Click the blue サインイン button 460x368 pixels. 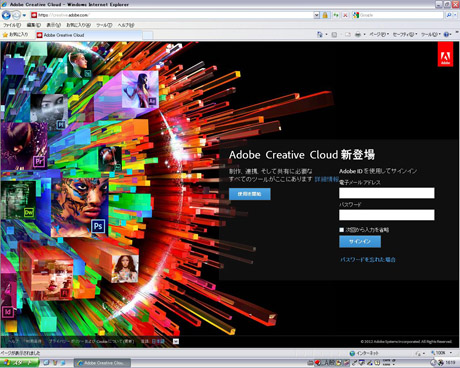point(360,242)
